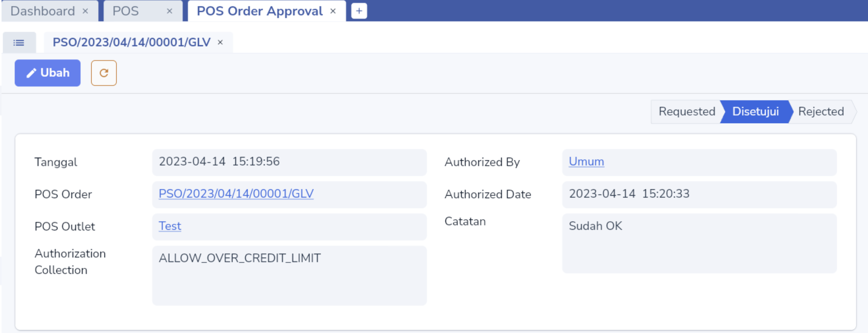Screen dimensions: 868x333
Task: Open the Umum authorized by link
Action: tap(586, 162)
